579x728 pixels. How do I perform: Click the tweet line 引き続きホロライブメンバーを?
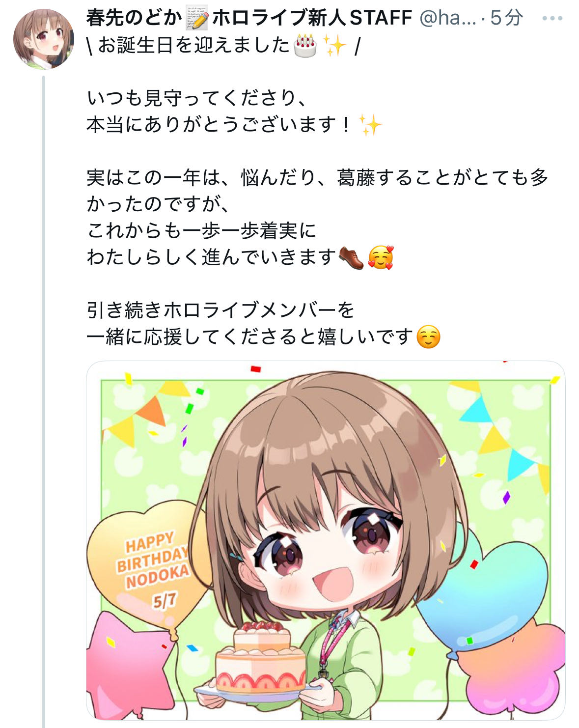click(221, 310)
